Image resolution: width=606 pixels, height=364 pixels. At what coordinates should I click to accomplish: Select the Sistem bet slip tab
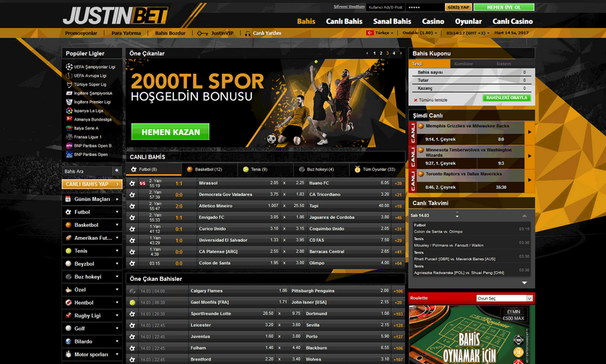[x=503, y=64]
